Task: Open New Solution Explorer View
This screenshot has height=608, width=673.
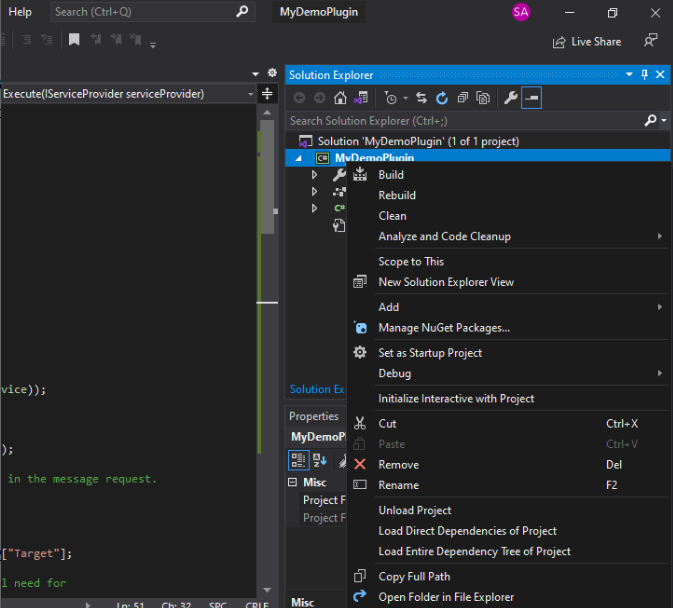Action: pos(509,282)
